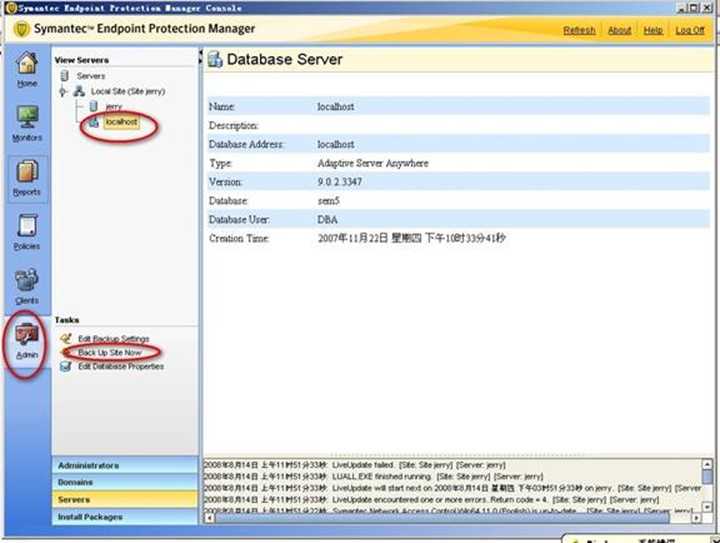
Task: Click the log pane horizontal scrollbar thumb
Action: (x=442, y=518)
